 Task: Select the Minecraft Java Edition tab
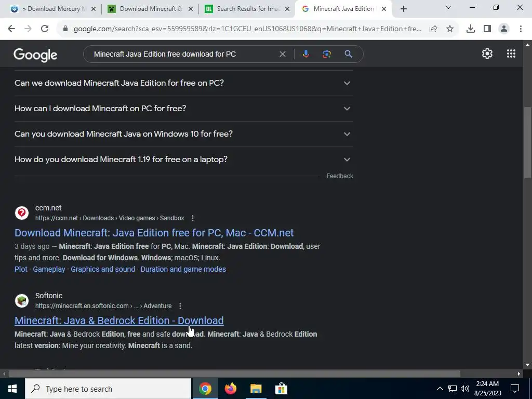click(343, 9)
